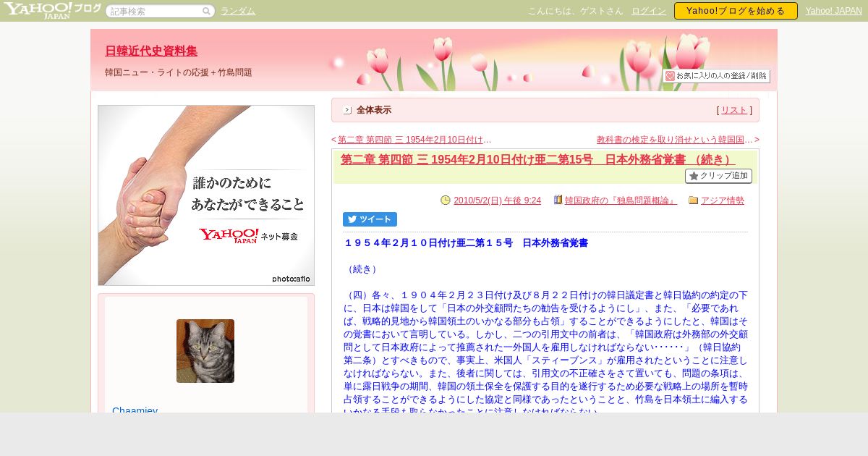This screenshot has width=868, height=456.
Task: Open the article title 日本外務省覚書（続き）
Action: pos(538,159)
